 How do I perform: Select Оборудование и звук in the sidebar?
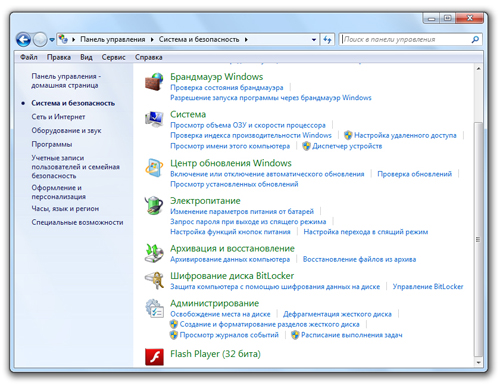[66, 130]
